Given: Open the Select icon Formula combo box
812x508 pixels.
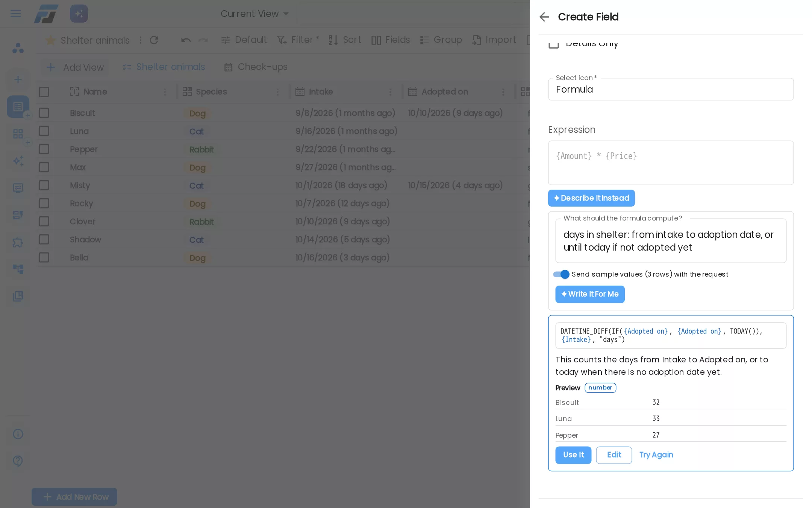Looking at the screenshot, I should 671,89.
